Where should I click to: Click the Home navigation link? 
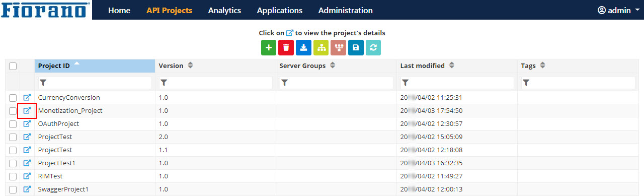(119, 10)
